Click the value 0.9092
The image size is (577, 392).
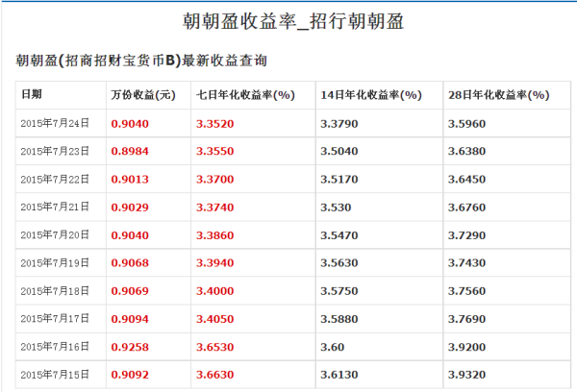coord(130,375)
